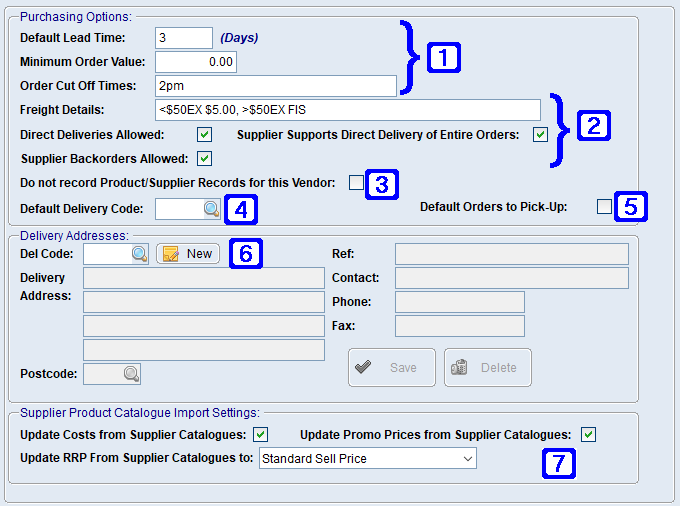Click the Freight Details field
Image resolution: width=680 pixels, height=506 pixels.
point(348,110)
